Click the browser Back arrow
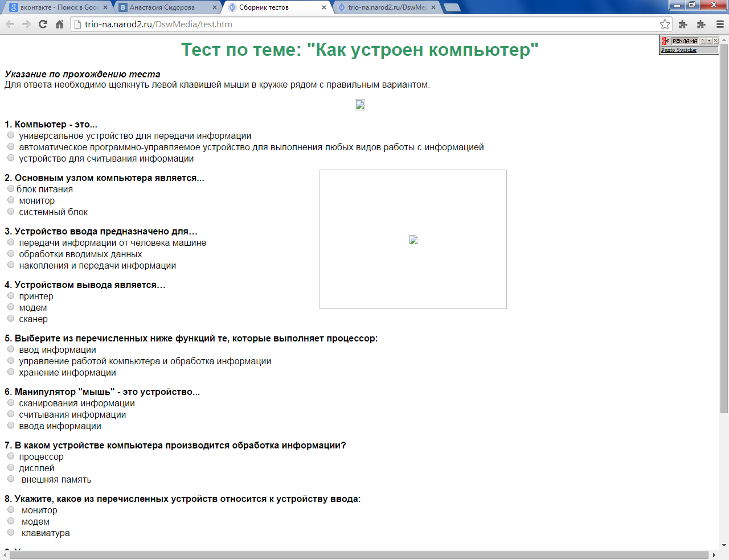The width and height of the screenshot is (729, 560). point(10,24)
